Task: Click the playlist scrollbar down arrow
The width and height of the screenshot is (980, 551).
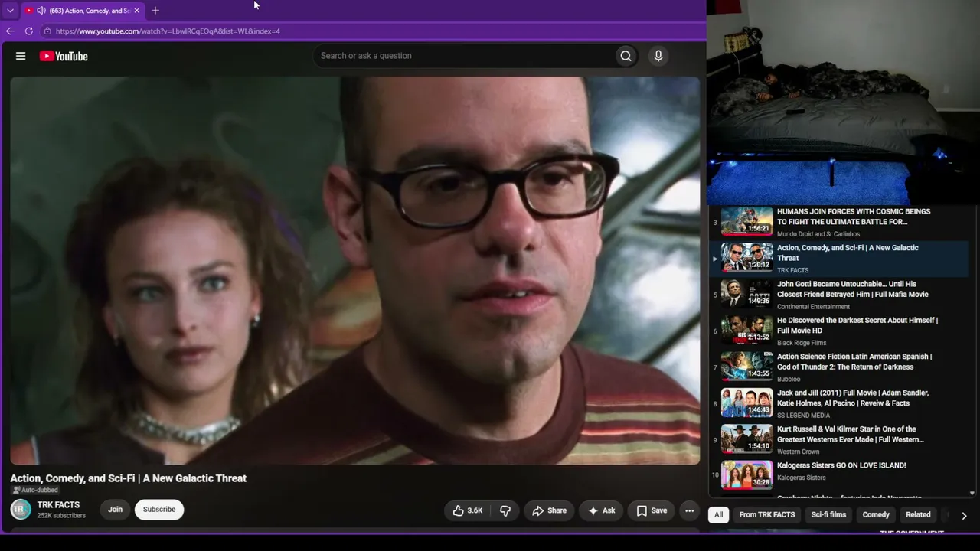Action: 972,494
